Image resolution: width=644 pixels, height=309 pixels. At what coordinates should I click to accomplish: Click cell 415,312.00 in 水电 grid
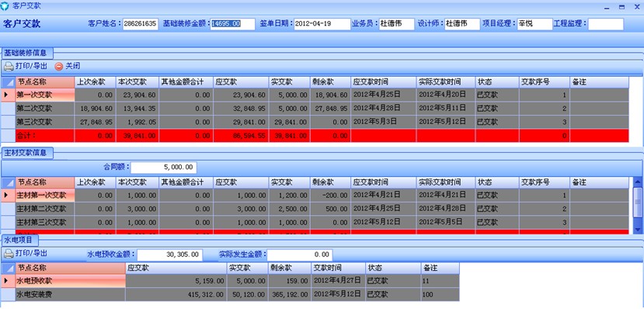coord(176,295)
